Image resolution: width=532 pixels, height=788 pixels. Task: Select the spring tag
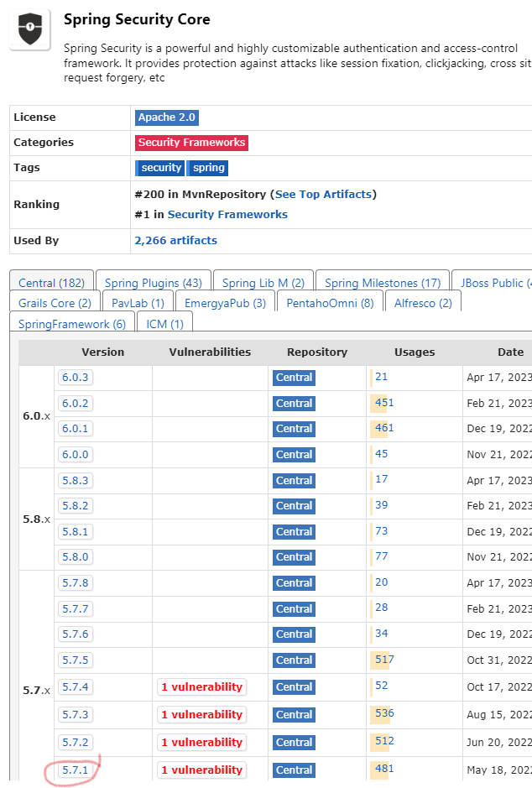coord(208,168)
